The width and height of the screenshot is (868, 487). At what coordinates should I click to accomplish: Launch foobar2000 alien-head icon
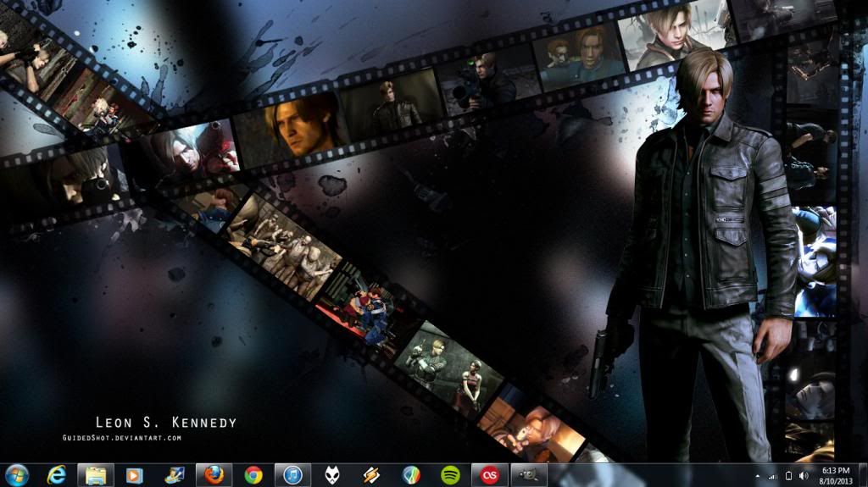(332, 475)
